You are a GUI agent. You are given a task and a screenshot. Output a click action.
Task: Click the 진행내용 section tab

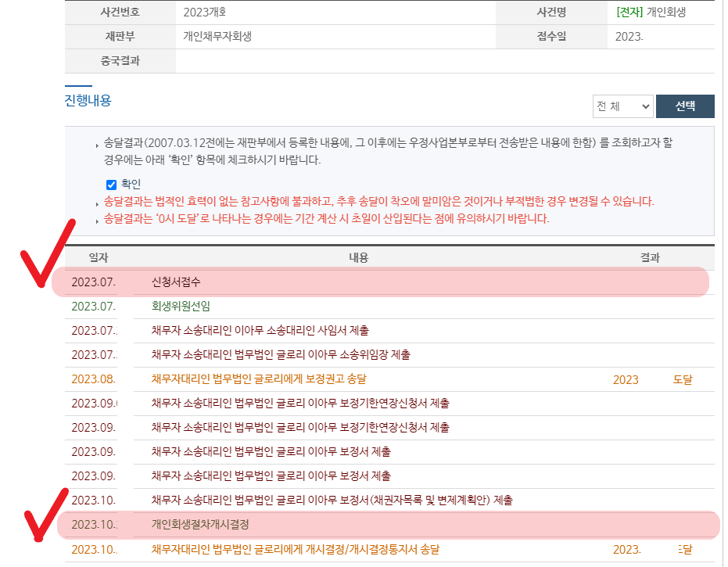tap(88, 100)
